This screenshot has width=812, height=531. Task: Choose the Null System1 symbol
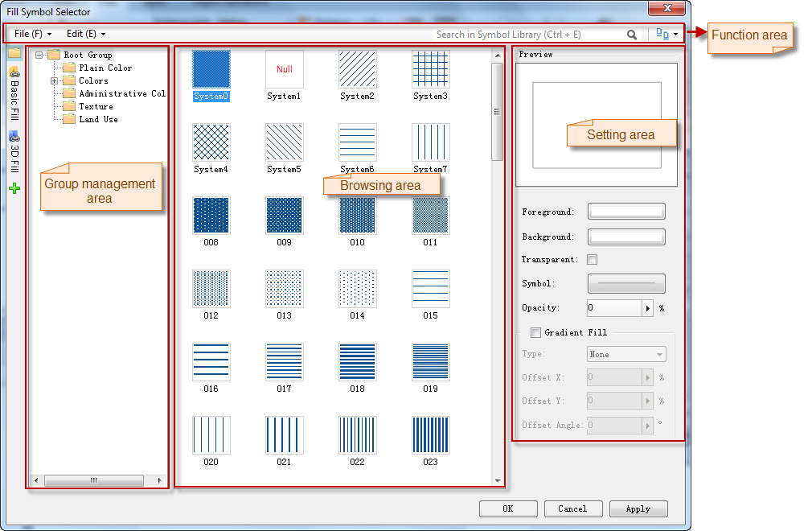point(285,69)
